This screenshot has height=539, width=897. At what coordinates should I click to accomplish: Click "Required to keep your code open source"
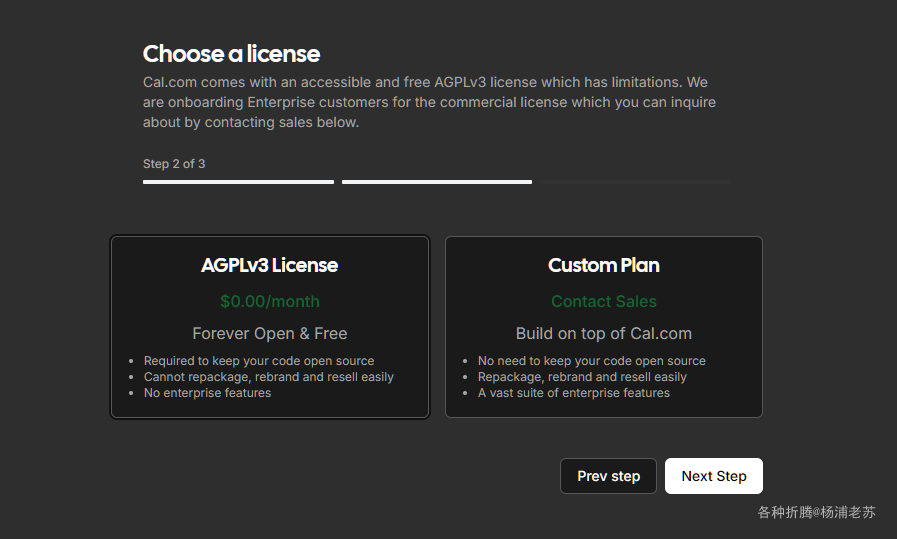(x=259, y=360)
